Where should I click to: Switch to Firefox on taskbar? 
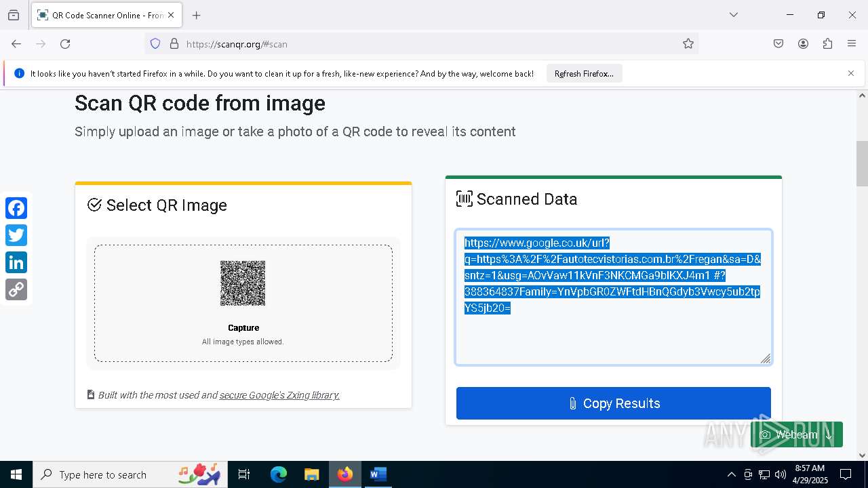coord(345,474)
